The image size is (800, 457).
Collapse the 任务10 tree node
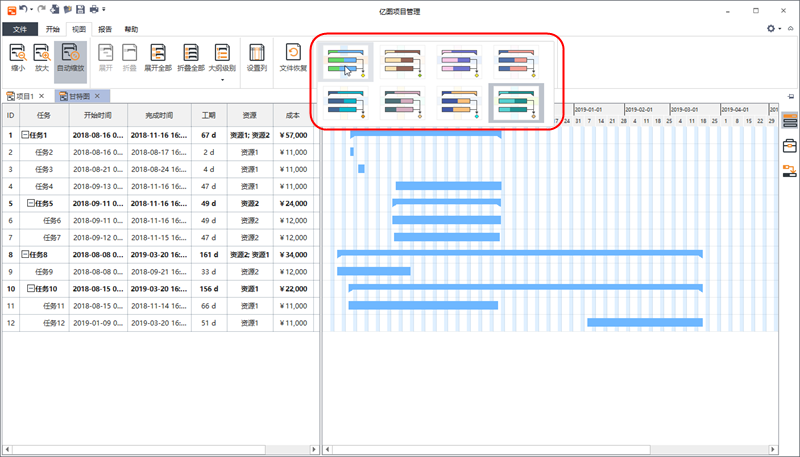pos(31,288)
